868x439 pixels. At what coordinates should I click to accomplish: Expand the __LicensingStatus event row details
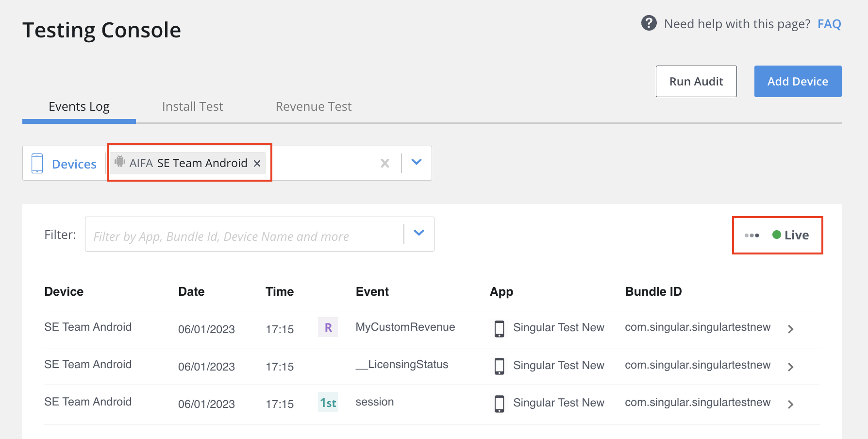point(790,367)
